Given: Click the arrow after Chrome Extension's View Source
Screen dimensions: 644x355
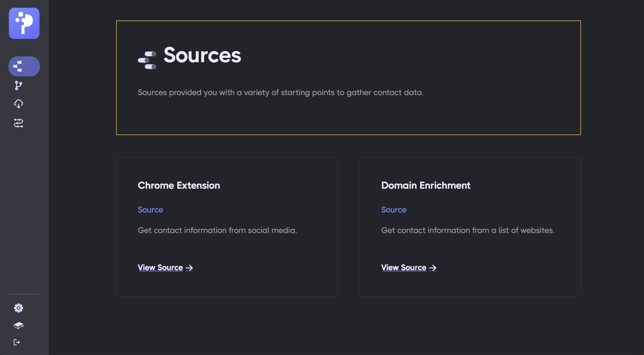Looking at the screenshot, I should click(x=189, y=268).
